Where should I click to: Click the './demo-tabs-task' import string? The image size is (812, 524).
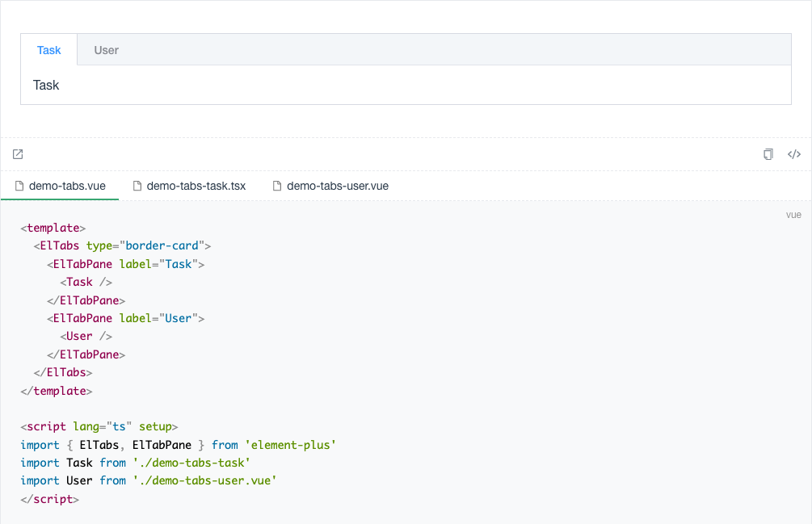tap(191, 463)
